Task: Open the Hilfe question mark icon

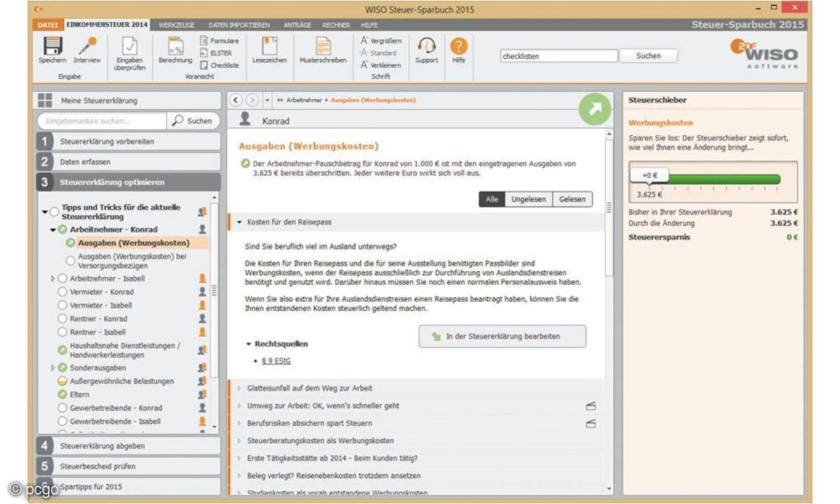Action: coord(458,46)
